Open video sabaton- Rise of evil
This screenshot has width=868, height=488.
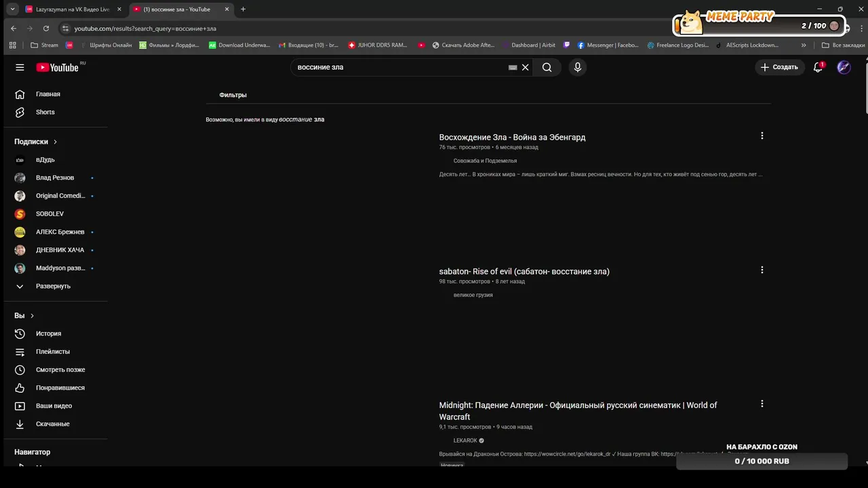pos(524,271)
